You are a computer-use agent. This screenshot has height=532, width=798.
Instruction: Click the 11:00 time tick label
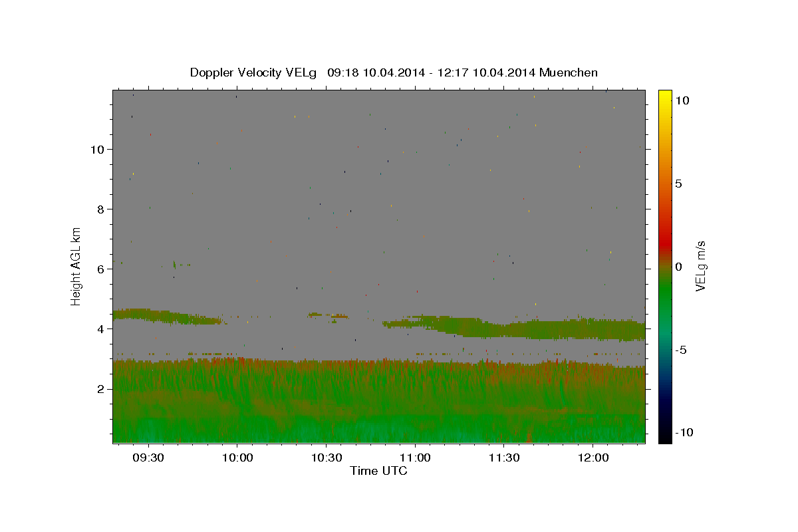tap(415, 458)
